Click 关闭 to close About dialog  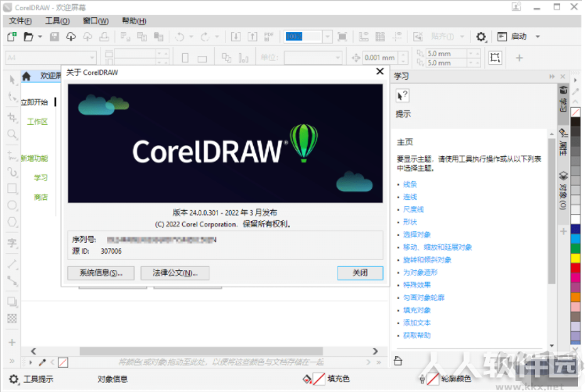pyautogui.click(x=360, y=273)
